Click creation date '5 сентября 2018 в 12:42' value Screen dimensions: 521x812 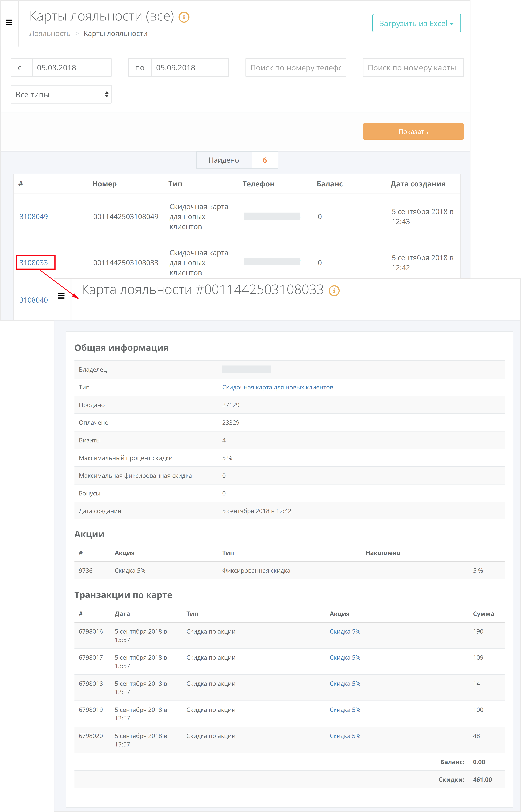tap(256, 511)
